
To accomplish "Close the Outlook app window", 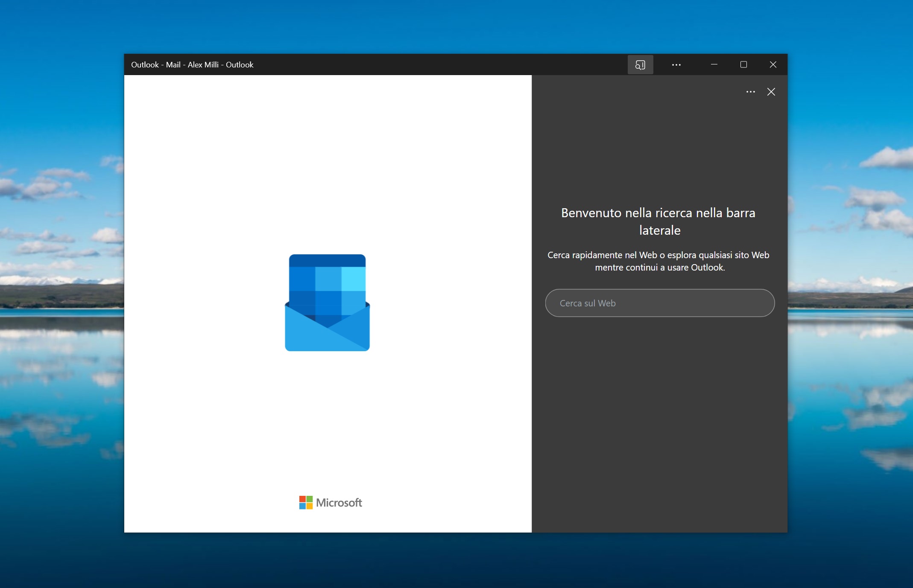I will pyautogui.click(x=773, y=64).
